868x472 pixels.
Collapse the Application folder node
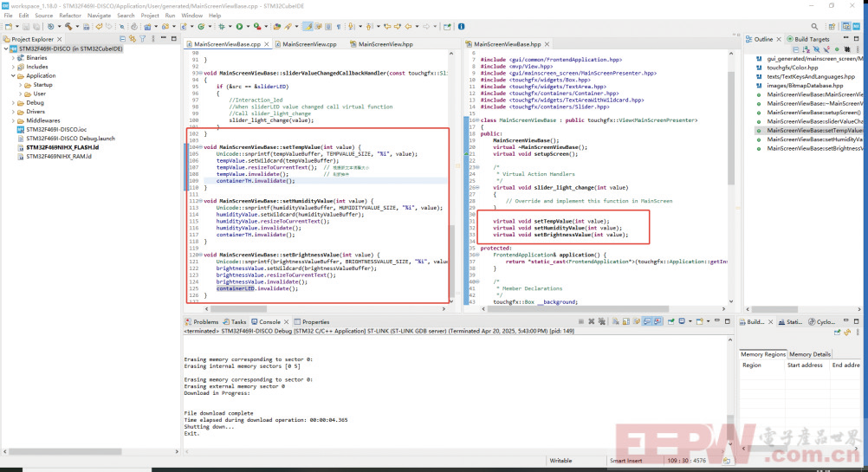pyautogui.click(x=13, y=76)
